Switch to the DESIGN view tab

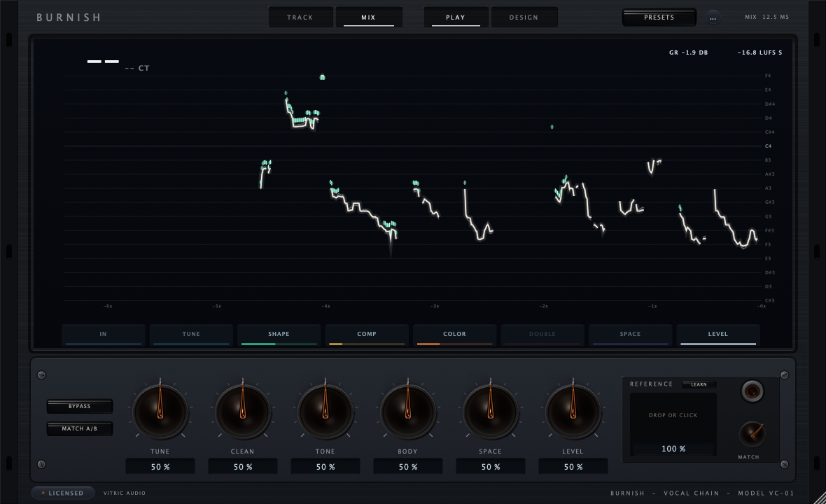pyautogui.click(x=524, y=17)
